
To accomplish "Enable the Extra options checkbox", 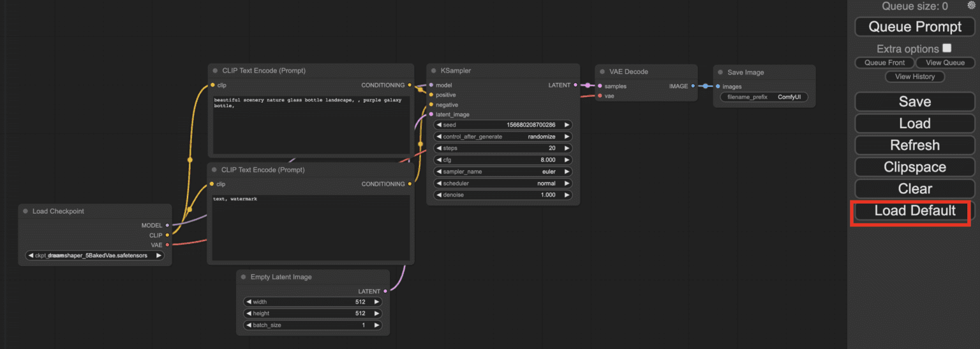I will 947,48.
